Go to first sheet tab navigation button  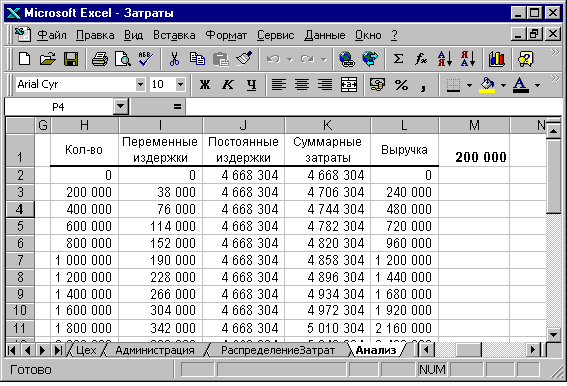12,350
